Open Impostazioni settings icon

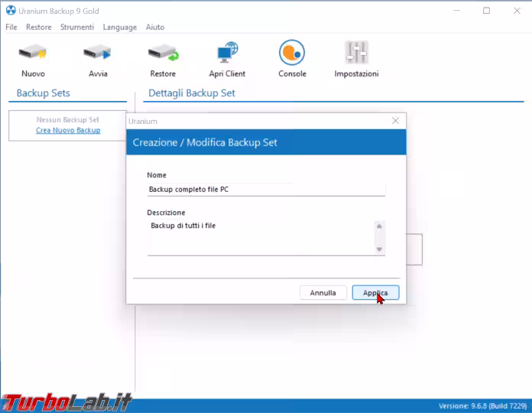pyautogui.click(x=356, y=52)
